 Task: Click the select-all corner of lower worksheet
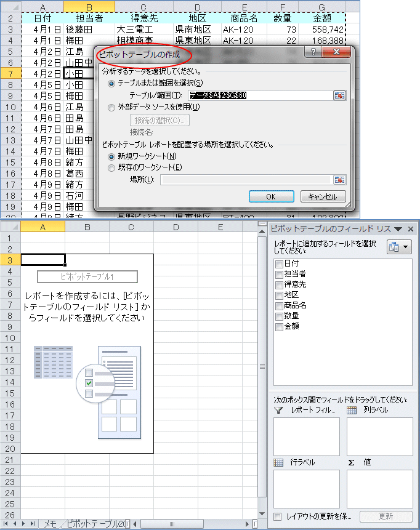click(x=10, y=227)
